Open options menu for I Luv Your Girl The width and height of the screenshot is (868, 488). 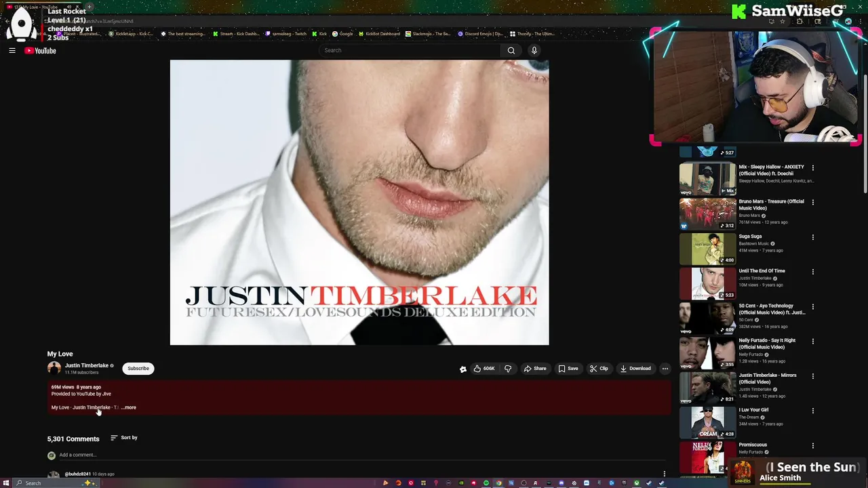[813, 411]
